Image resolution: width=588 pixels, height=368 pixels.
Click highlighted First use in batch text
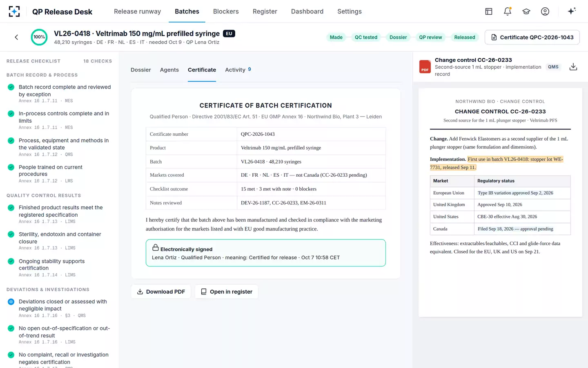click(497, 163)
